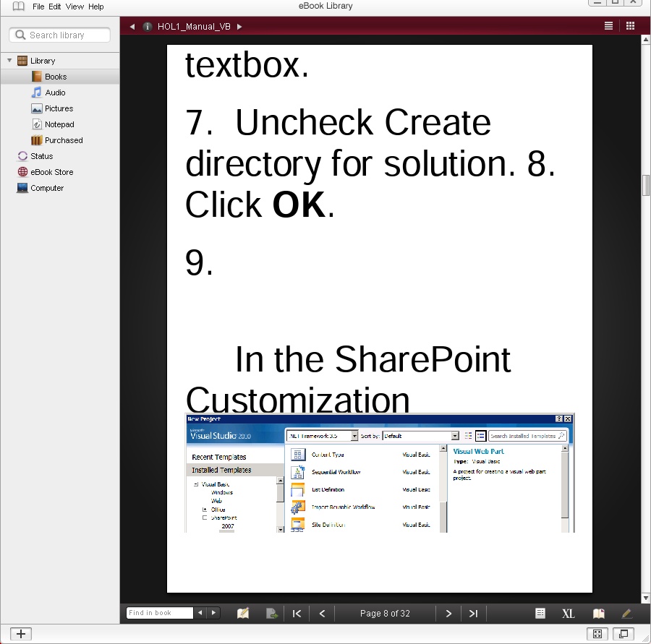The height and width of the screenshot is (644, 651).
Task: Open the Books collection in sidebar
Action: point(56,77)
